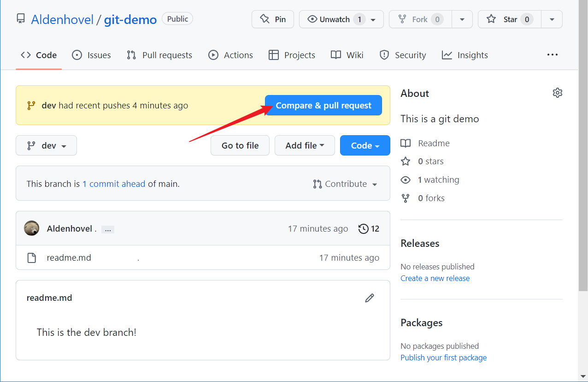588x382 pixels.
Task: Expand the Contribute dropdown
Action: (x=345, y=184)
